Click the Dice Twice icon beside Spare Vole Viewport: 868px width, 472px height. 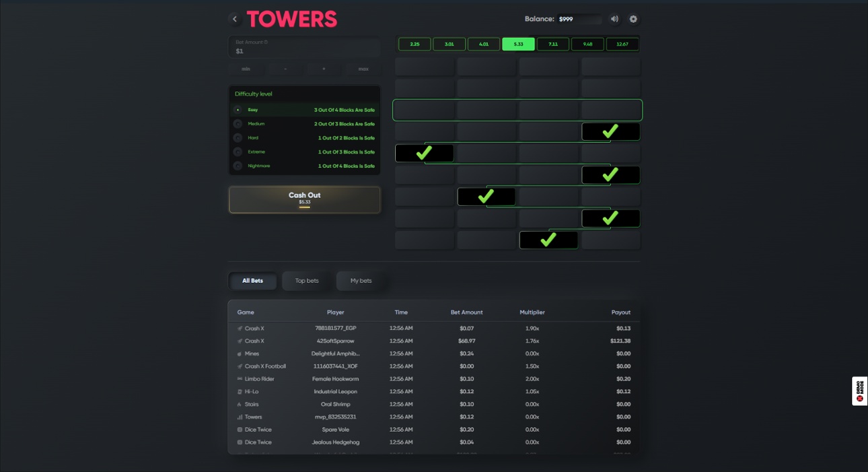(240, 430)
